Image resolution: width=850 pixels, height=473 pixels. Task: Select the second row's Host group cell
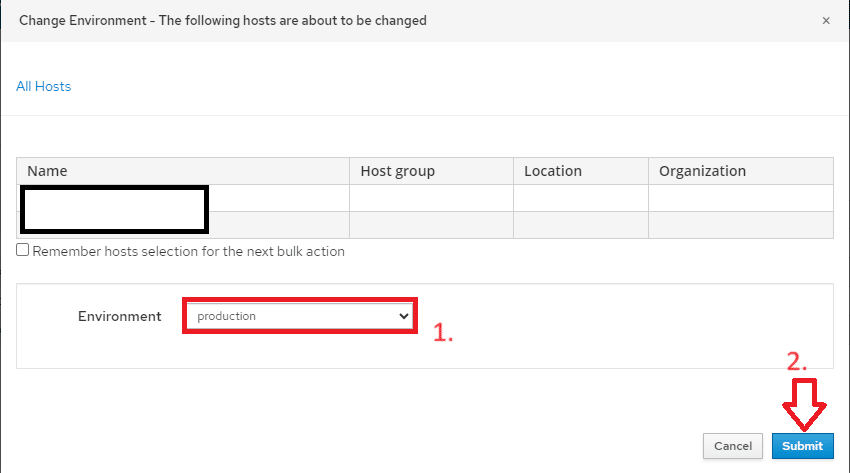click(432, 225)
